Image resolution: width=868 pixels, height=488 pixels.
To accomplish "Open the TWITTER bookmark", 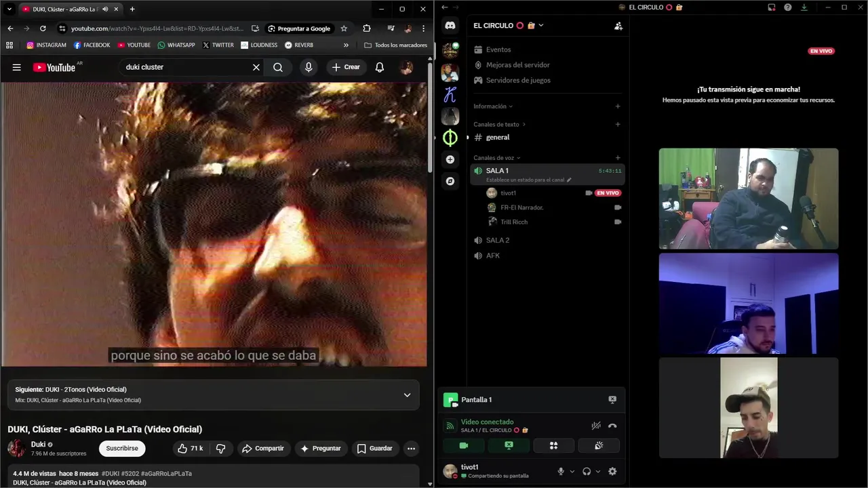I will [x=218, y=45].
